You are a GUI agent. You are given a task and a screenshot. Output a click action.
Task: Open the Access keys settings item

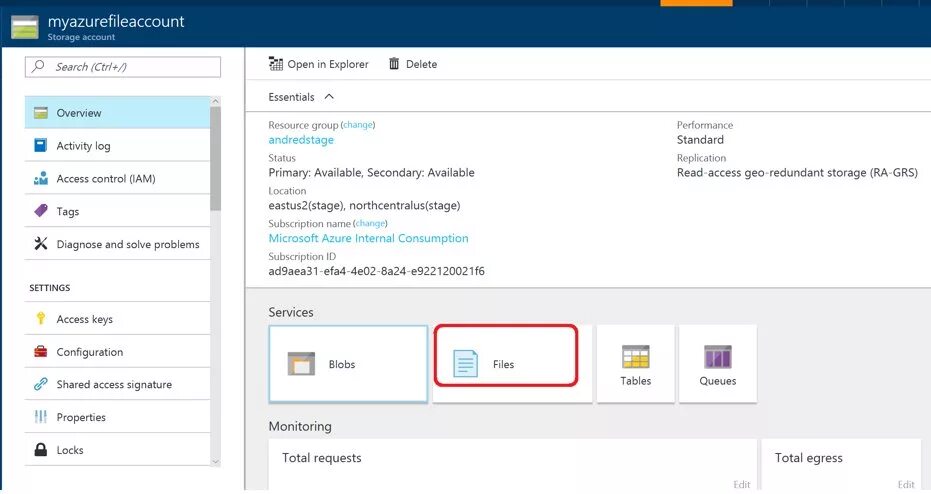click(118, 319)
